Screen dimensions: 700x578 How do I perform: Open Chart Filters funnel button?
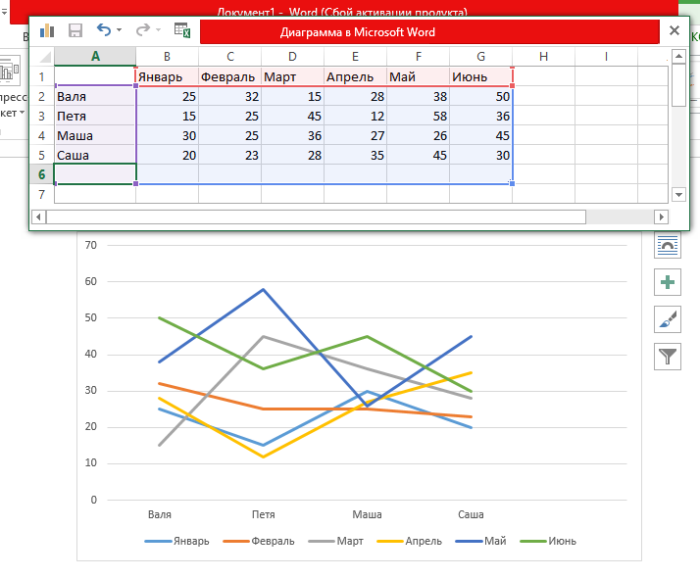667,356
